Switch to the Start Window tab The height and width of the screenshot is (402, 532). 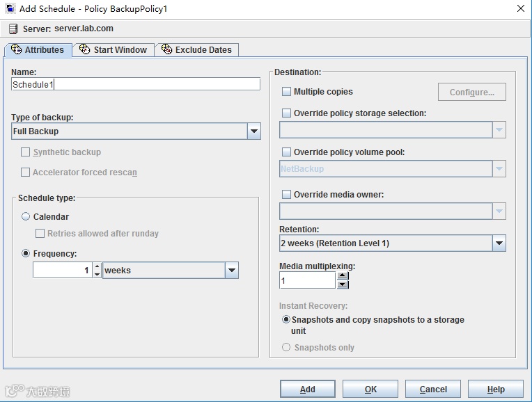[x=114, y=50]
